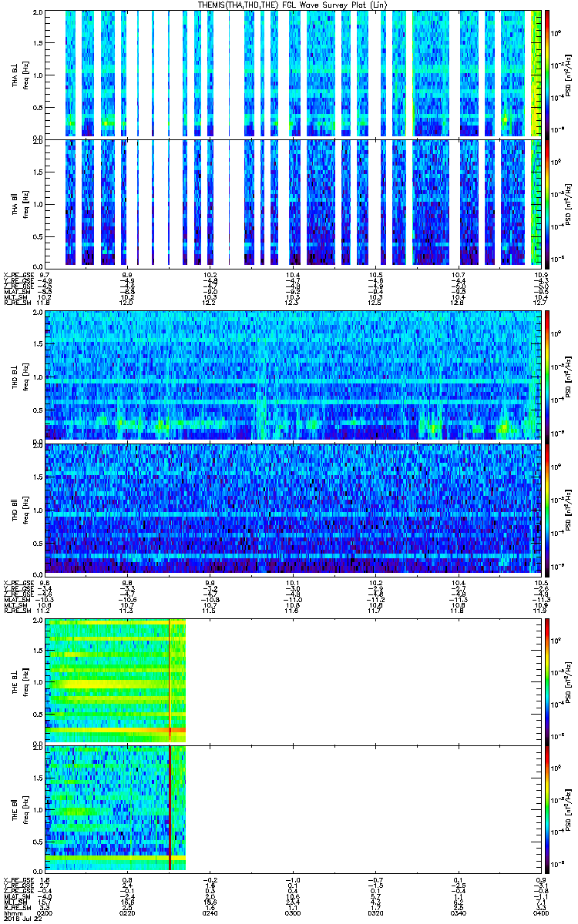Click the R_RE_SM row label below THD panels

[17, 611]
